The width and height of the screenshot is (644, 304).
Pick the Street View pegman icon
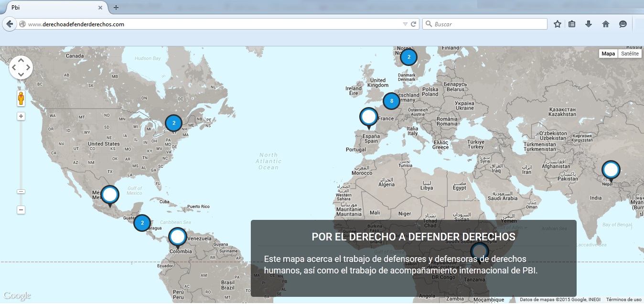pyautogui.click(x=21, y=99)
